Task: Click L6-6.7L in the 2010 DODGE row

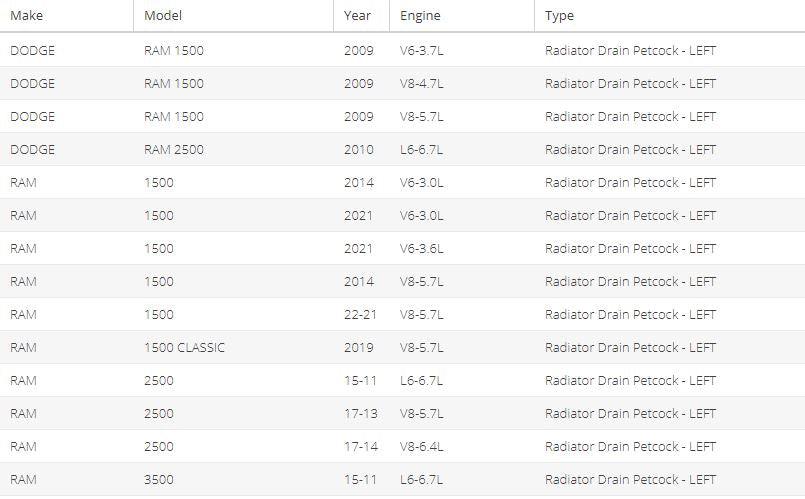Action: [x=421, y=149]
